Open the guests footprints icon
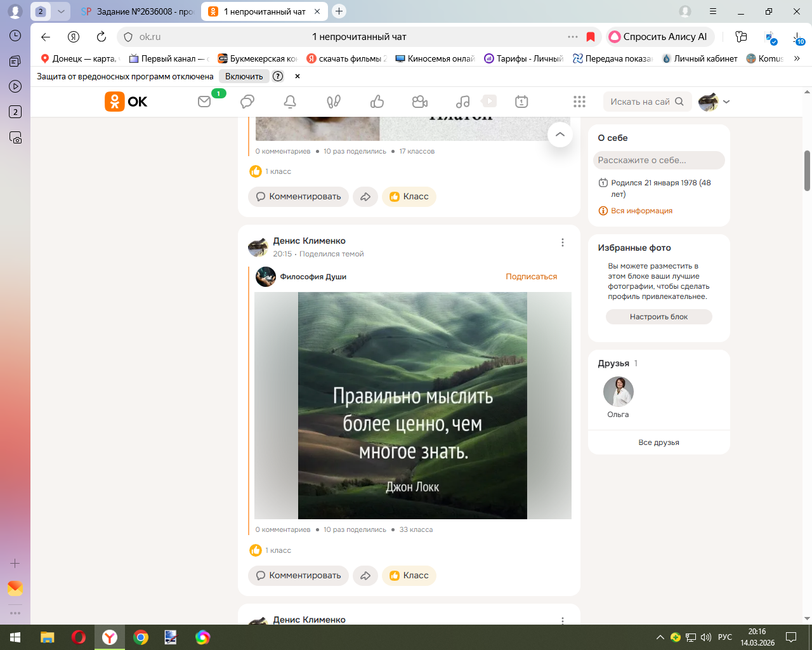 click(334, 102)
